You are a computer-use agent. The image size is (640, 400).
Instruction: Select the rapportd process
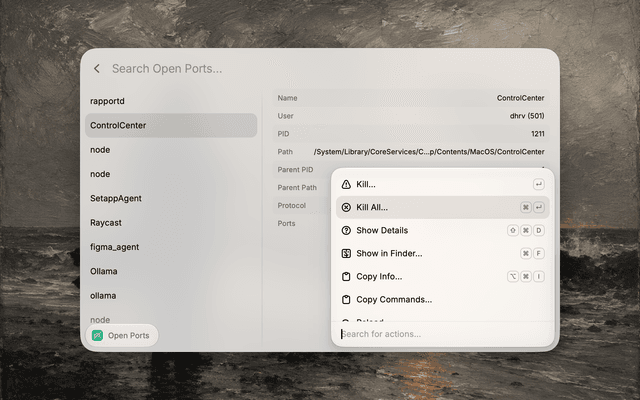171,101
